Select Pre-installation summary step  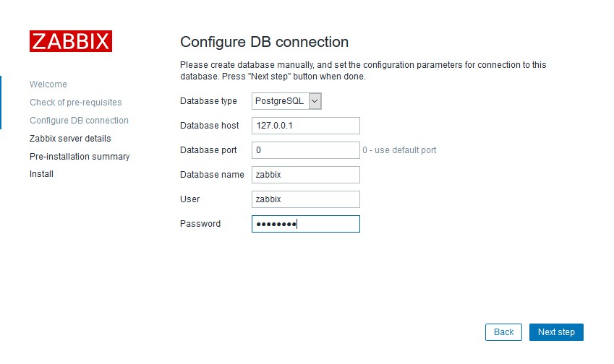[80, 157]
